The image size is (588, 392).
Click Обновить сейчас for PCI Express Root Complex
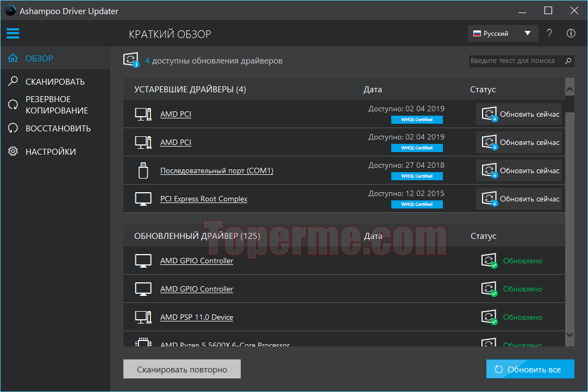click(519, 199)
